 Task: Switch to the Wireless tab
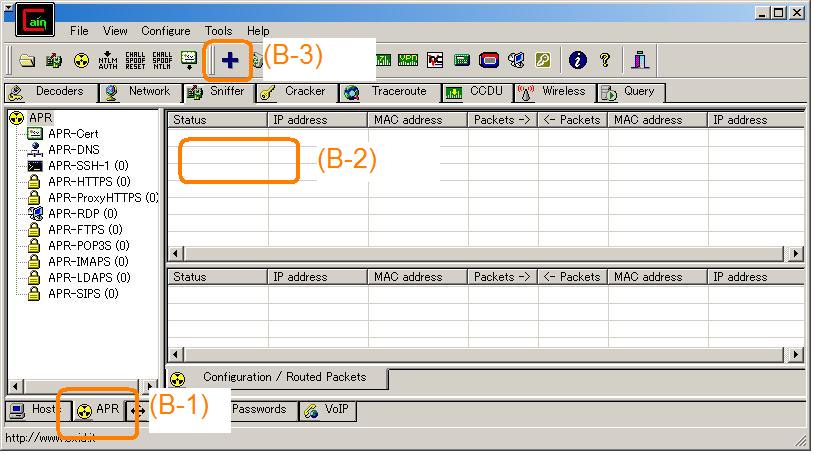coord(554,92)
